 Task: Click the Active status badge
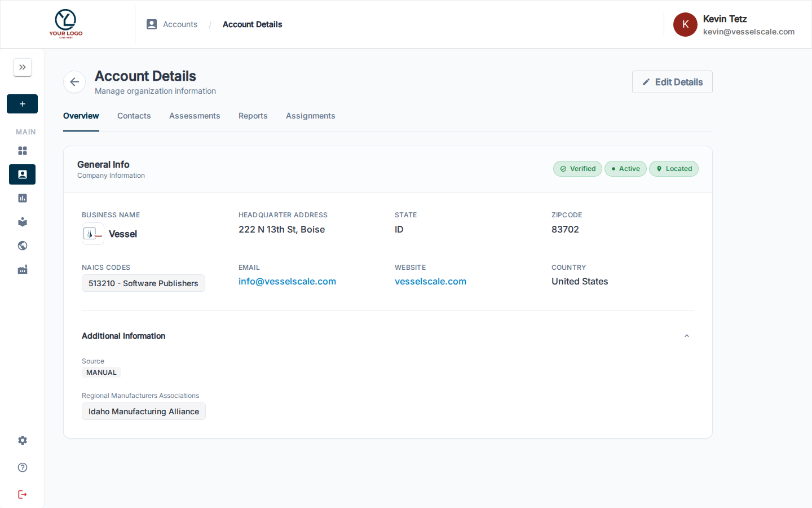click(625, 169)
